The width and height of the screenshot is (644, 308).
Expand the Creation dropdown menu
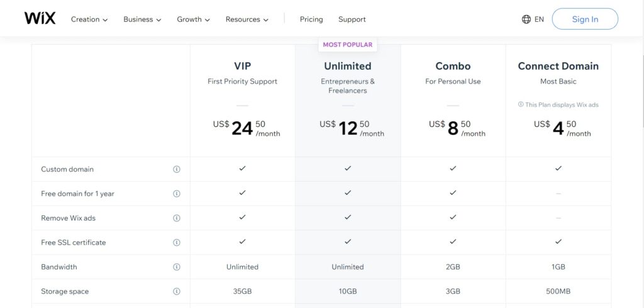click(89, 19)
